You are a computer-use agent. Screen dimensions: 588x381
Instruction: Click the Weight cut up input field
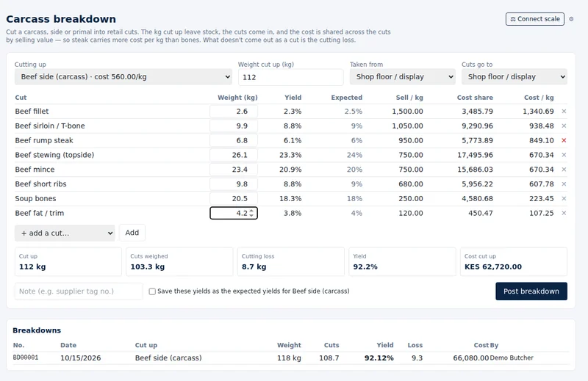[290, 77]
